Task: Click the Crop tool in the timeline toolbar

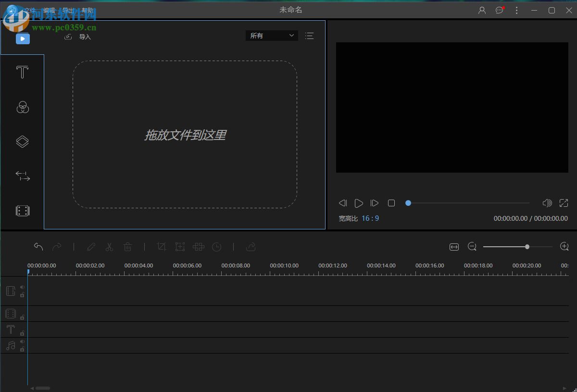Action: tap(162, 247)
